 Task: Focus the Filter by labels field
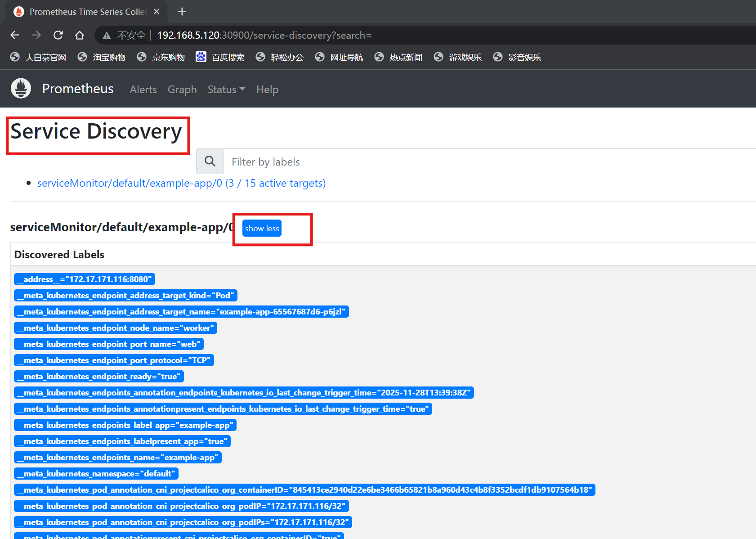click(489, 162)
